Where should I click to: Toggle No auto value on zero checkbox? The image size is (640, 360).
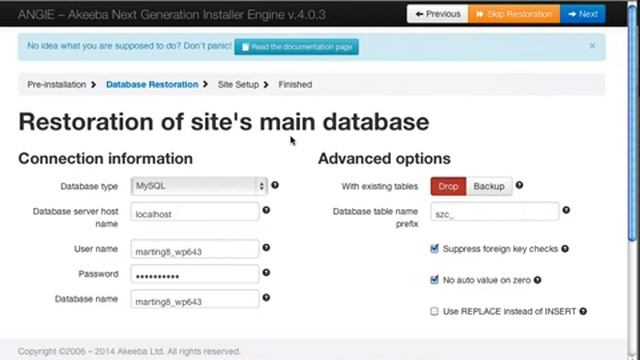[434, 280]
